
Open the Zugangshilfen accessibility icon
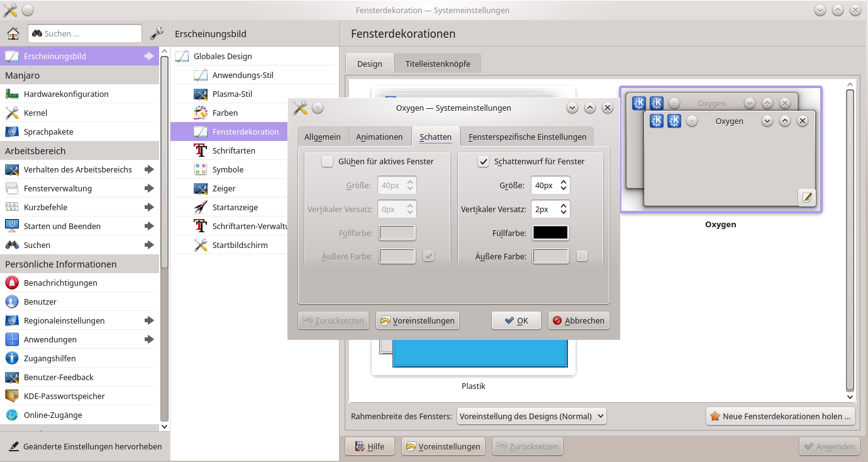pos(12,358)
